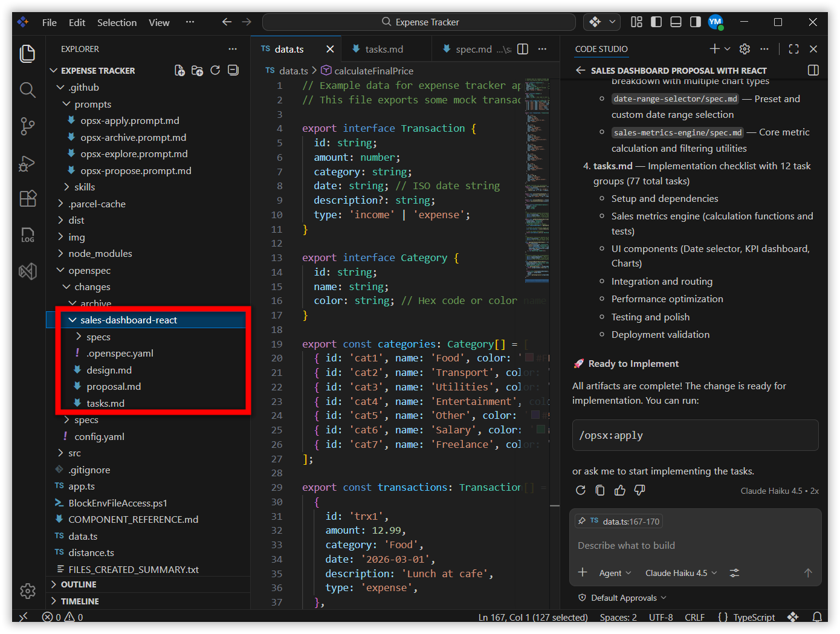Open the Run and Debug view
840x634 pixels.
28,163
